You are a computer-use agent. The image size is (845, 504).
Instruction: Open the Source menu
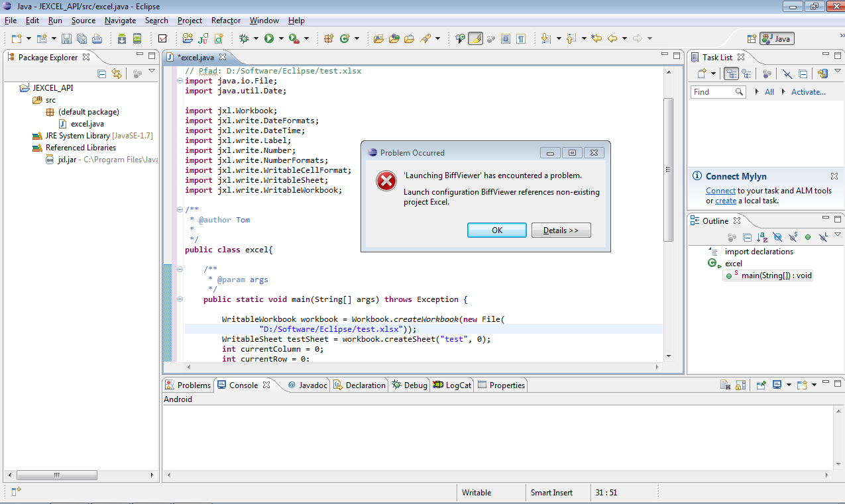[x=84, y=21]
